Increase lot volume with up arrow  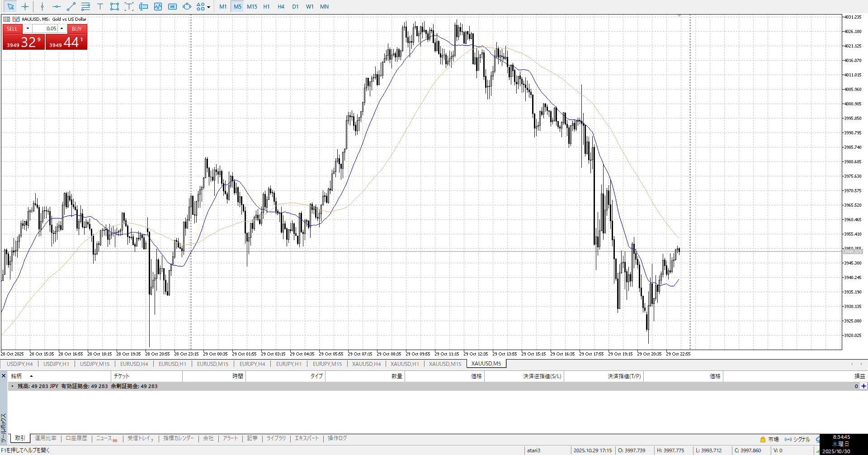coord(62,28)
